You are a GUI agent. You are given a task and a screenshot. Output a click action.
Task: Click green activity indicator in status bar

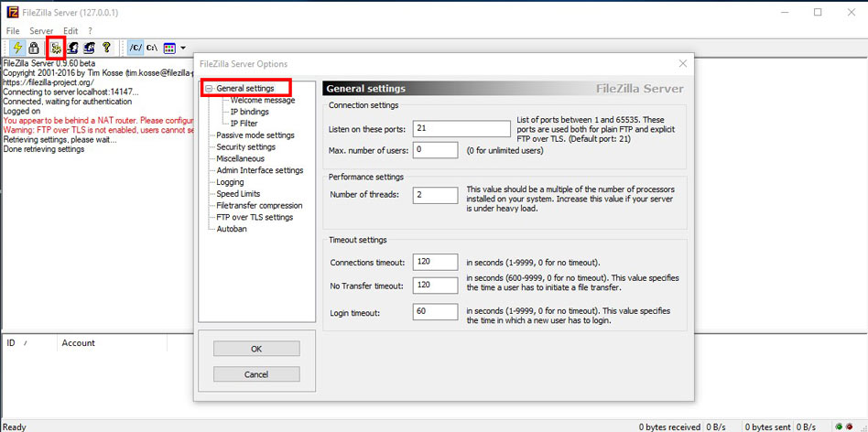(x=840, y=427)
